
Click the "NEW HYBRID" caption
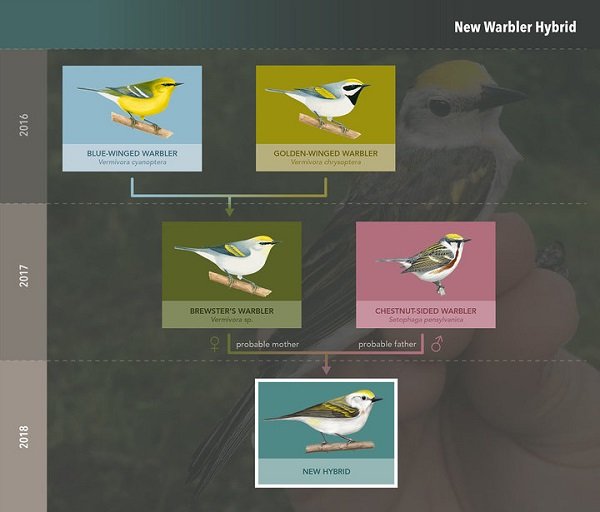click(x=326, y=470)
